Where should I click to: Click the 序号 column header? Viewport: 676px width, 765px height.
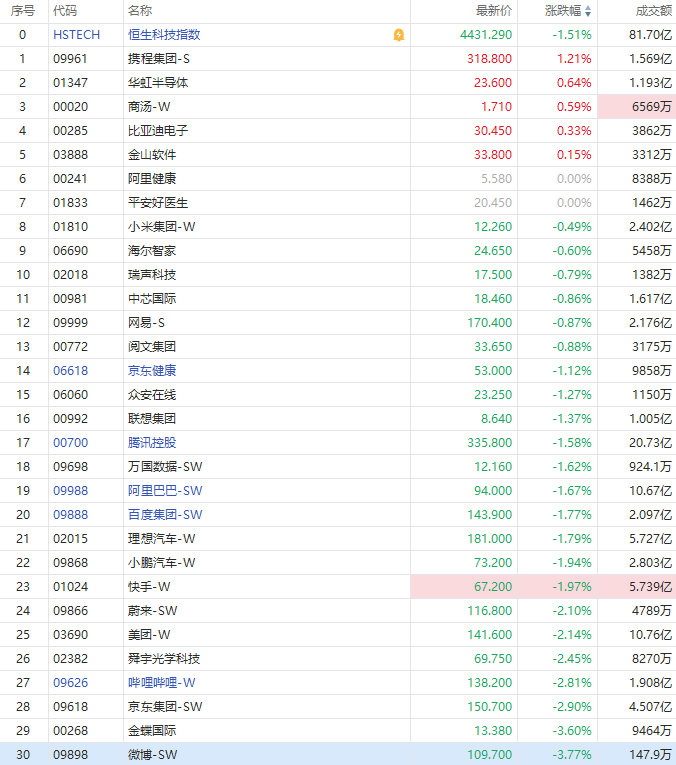pos(22,11)
